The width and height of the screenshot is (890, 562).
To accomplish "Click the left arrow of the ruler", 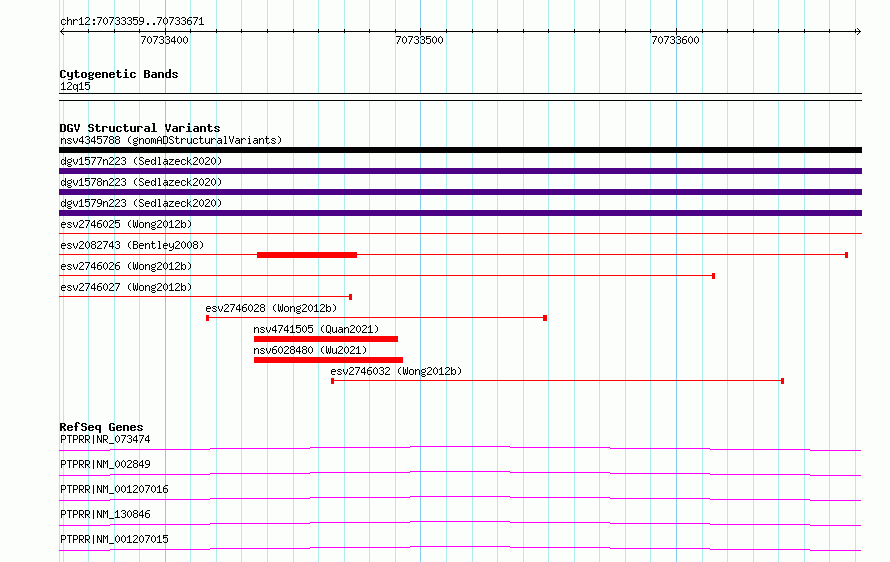I will click(62, 32).
